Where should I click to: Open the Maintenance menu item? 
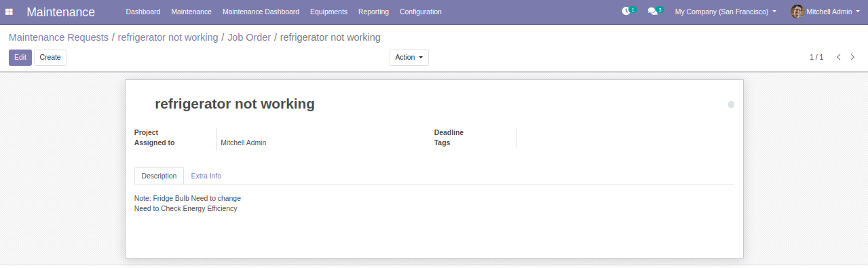pyautogui.click(x=191, y=12)
